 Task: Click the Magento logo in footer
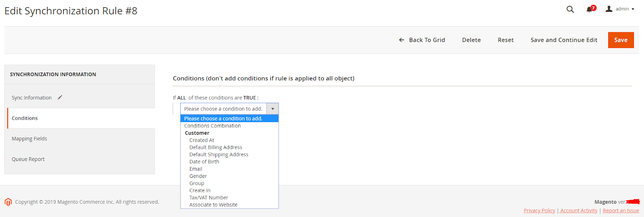coord(8,202)
